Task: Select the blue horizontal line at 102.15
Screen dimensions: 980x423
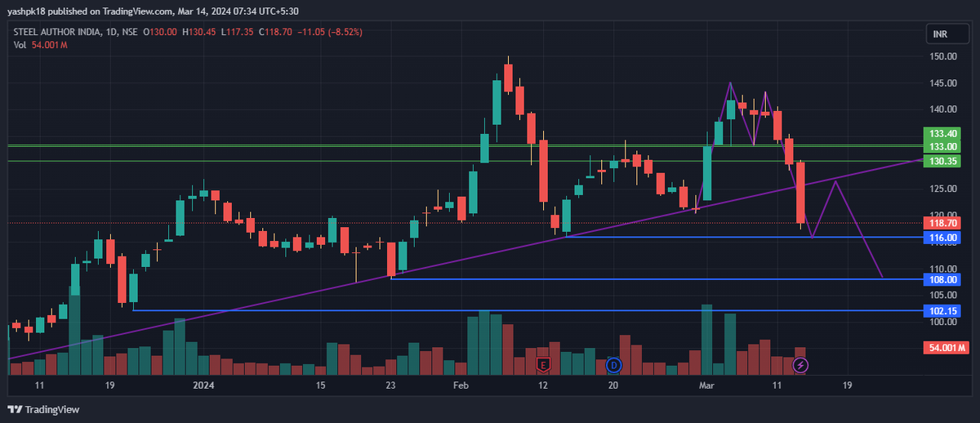Action: click(x=527, y=311)
